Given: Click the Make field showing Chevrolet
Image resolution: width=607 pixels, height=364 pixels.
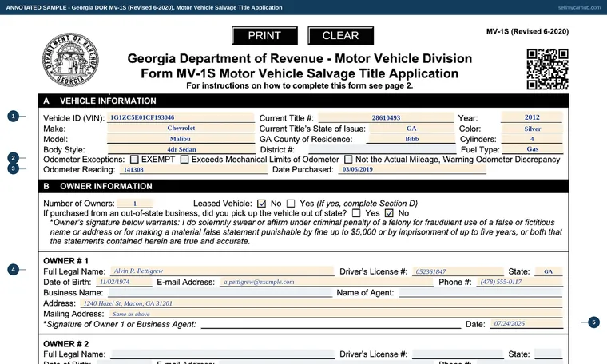Looking at the screenshot, I should (181, 128).
